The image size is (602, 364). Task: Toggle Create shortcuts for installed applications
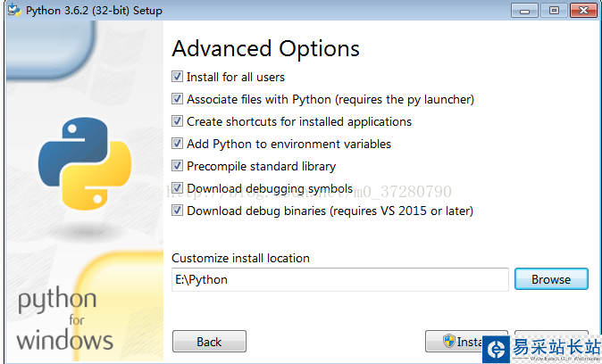(x=177, y=120)
